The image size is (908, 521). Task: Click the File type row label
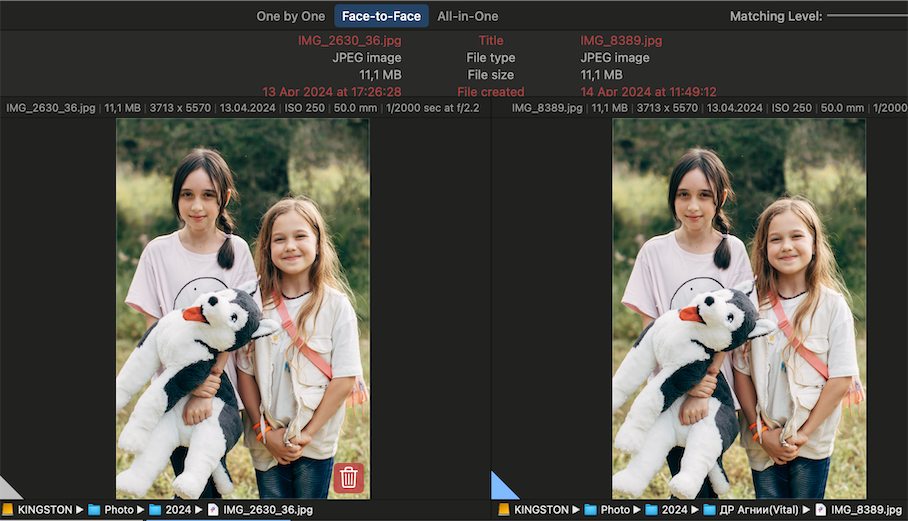[490, 57]
